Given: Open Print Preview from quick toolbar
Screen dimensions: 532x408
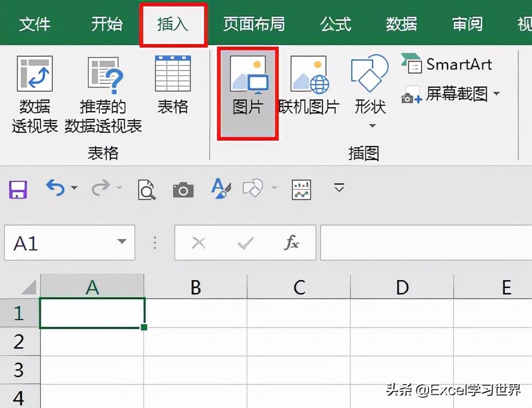Looking at the screenshot, I should pos(147,190).
